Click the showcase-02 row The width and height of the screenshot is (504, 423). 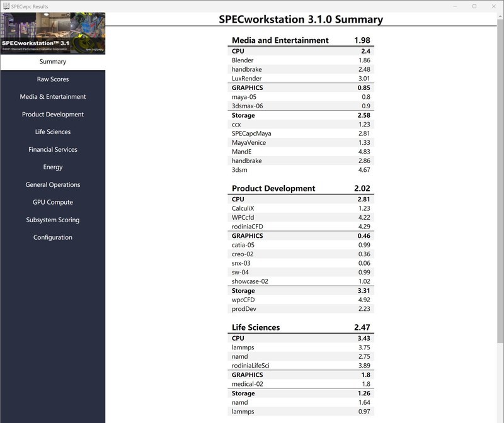tap(301, 281)
